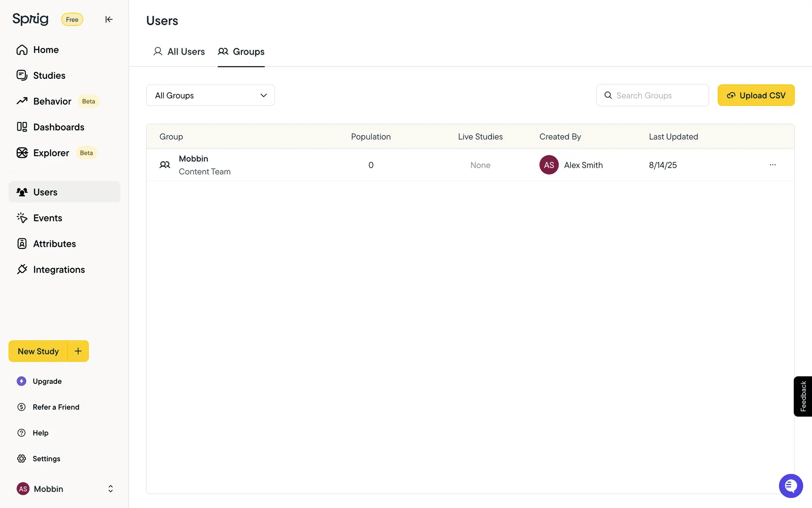Open the Attributes section
This screenshot has height=508, width=812.
54,244
